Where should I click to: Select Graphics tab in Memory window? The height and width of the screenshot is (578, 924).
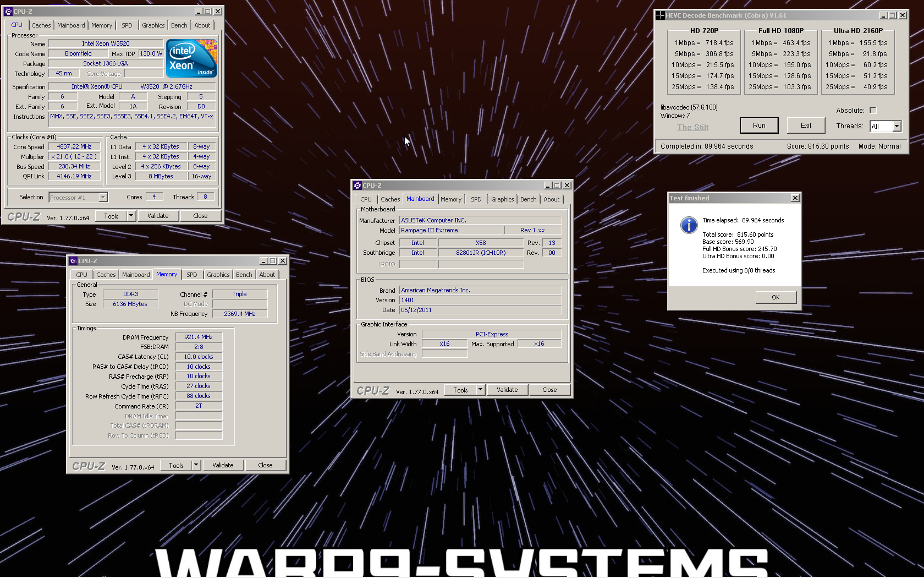(x=218, y=275)
